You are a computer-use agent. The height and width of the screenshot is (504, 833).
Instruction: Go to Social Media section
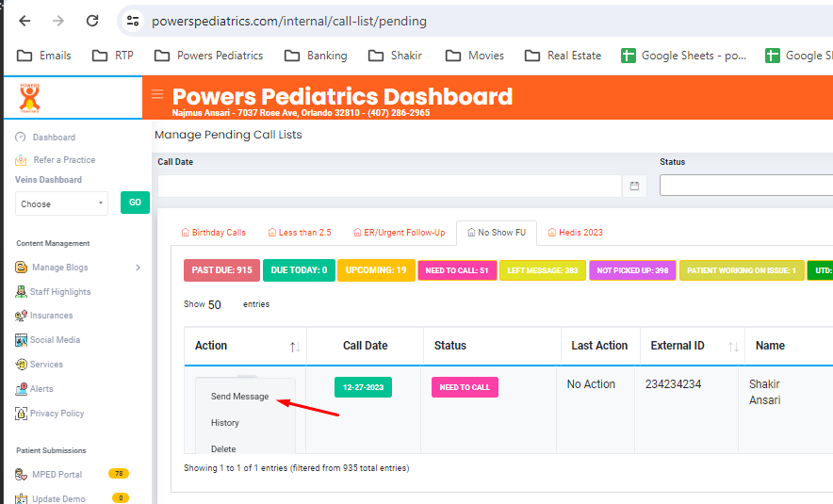55,340
